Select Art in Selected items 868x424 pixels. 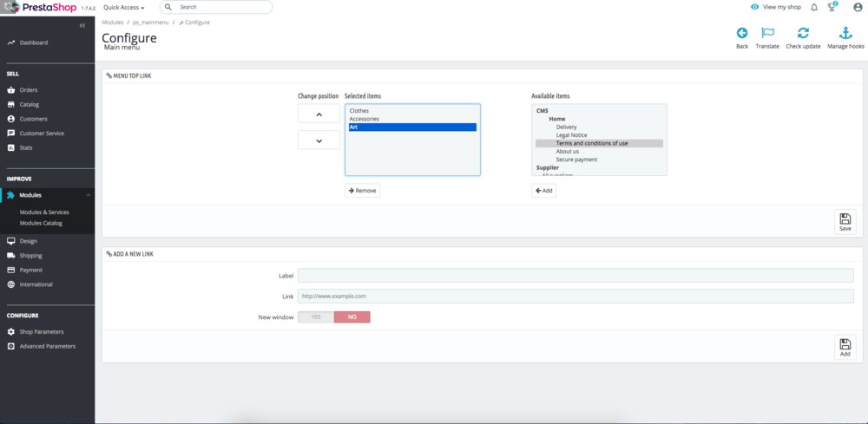(412, 127)
